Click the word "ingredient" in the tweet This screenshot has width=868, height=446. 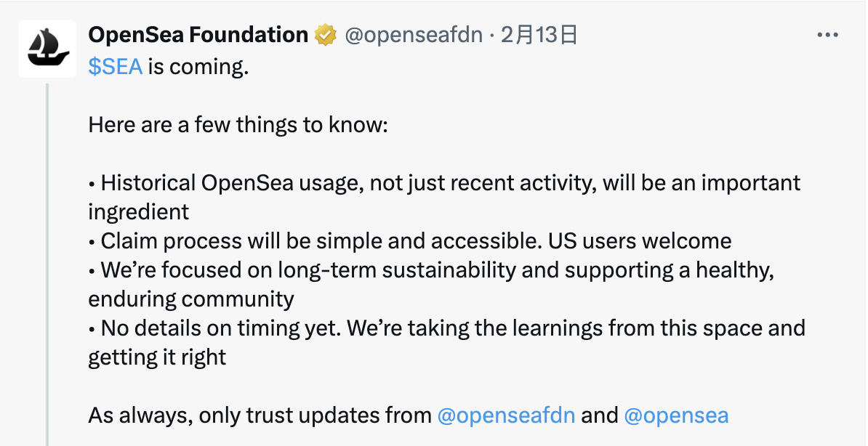(138, 212)
